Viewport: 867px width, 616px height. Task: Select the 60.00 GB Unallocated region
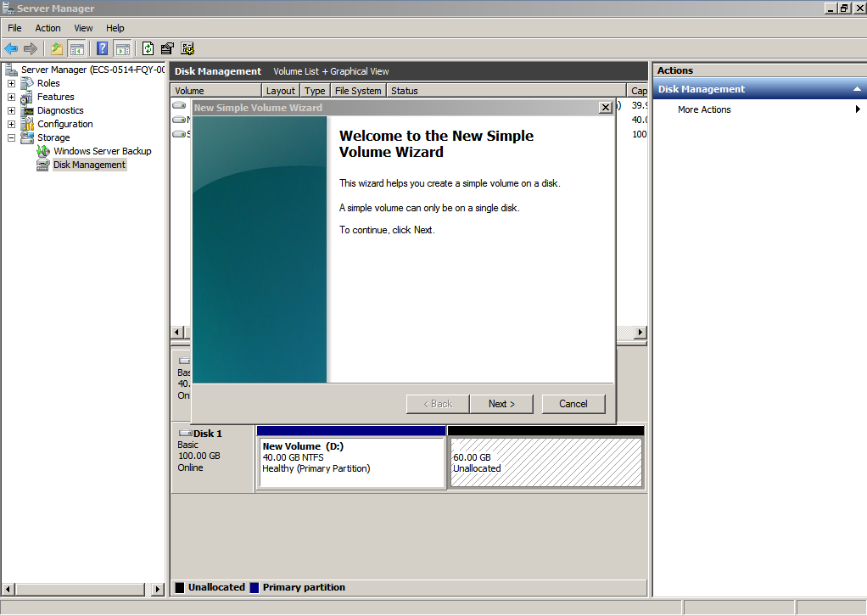pyautogui.click(x=546, y=457)
